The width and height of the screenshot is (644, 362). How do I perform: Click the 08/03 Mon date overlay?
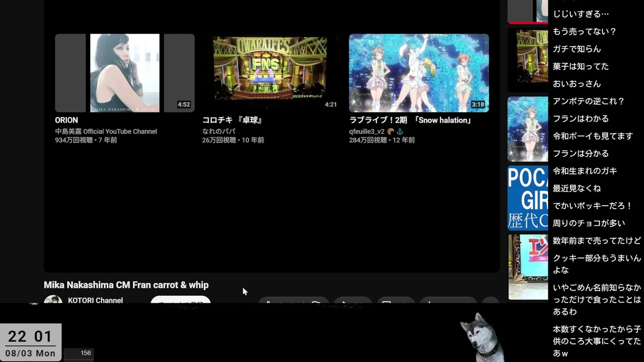(30, 353)
